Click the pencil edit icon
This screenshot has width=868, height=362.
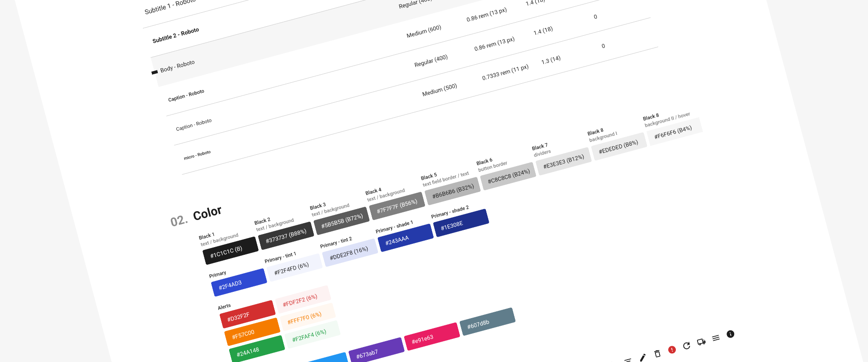[642, 357]
